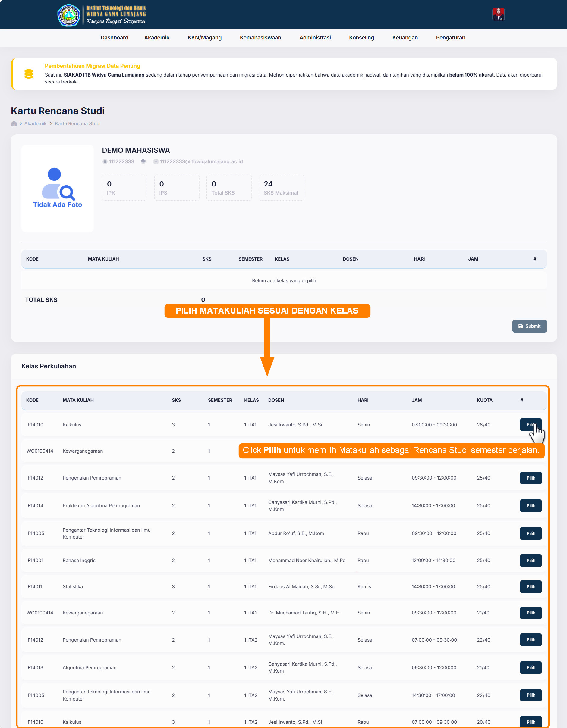567x728 pixels.
Task: Open the Akademik menu
Action: click(156, 38)
